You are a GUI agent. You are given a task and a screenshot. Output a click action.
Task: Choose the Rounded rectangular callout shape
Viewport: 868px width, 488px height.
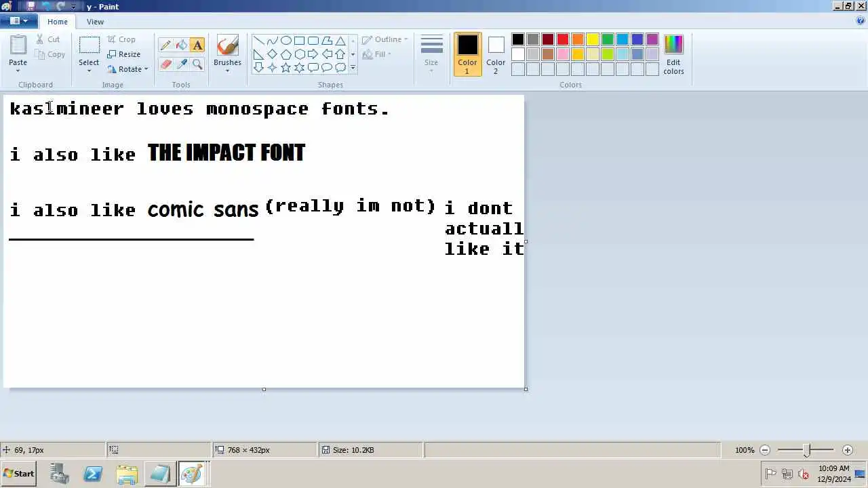(313, 68)
